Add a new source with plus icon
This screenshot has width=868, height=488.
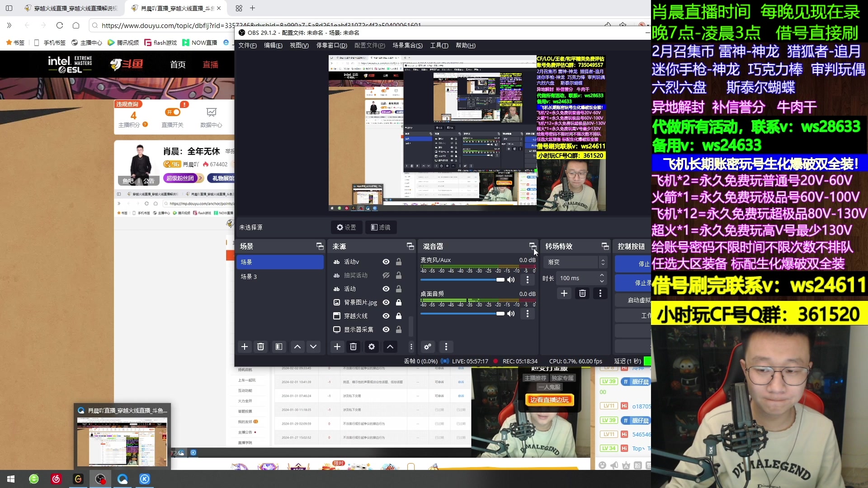[337, 347]
